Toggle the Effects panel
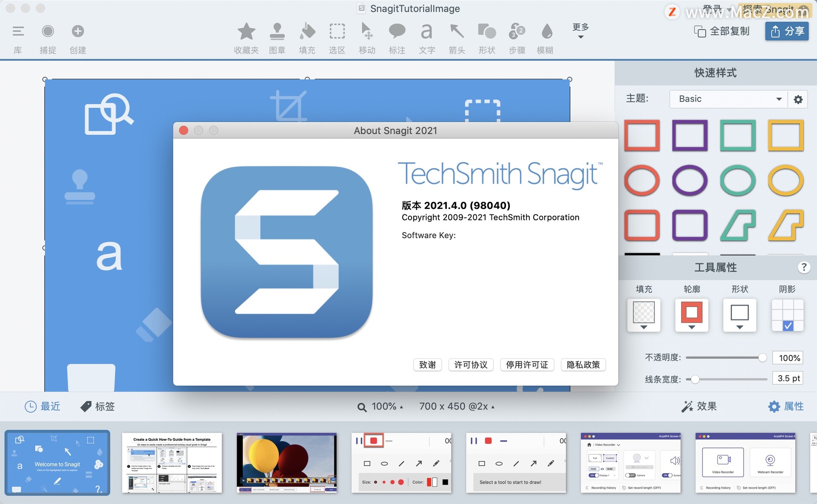Viewport: 817px width, 504px height. pyautogui.click(x=699, y=406)
